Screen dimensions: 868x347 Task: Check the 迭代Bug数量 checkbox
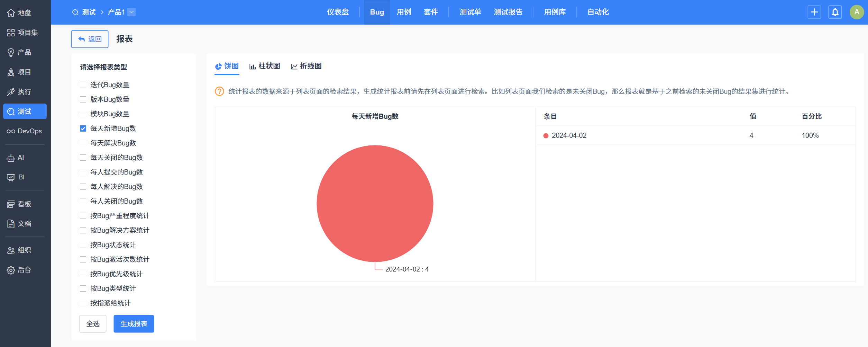point(83,85)
